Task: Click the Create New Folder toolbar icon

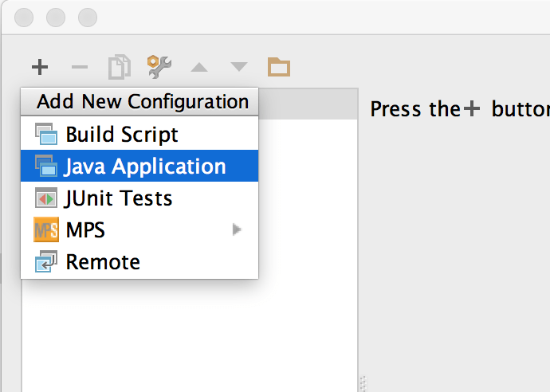Action: (x=278, y=67)
